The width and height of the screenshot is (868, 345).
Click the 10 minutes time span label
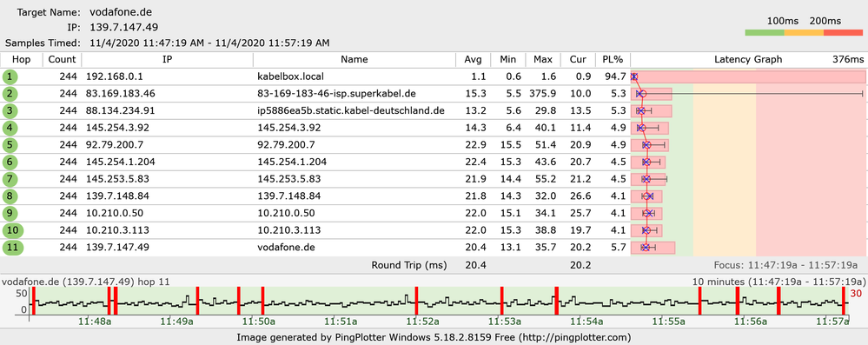coord(779,282)
